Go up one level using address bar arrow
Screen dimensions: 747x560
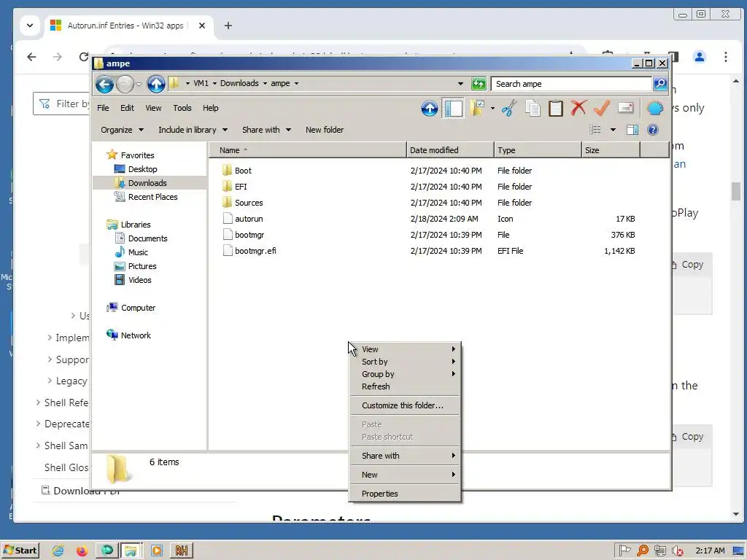[x=156, y=85]
